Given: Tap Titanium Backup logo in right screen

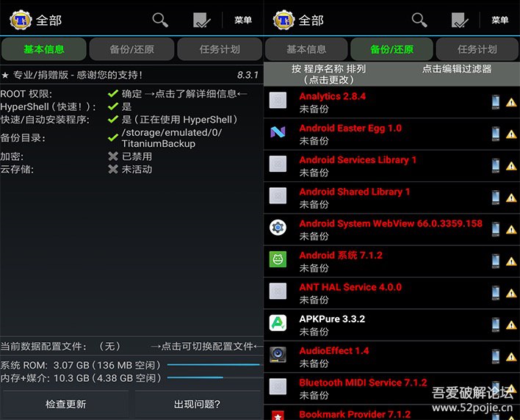Looking at the screenshot, I should 284,21.
